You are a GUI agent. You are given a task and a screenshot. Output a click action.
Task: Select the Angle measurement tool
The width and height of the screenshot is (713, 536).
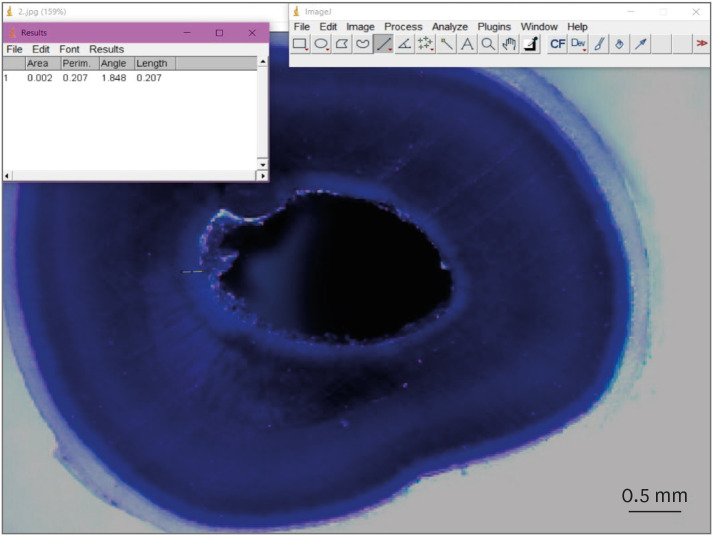(404, 44)
